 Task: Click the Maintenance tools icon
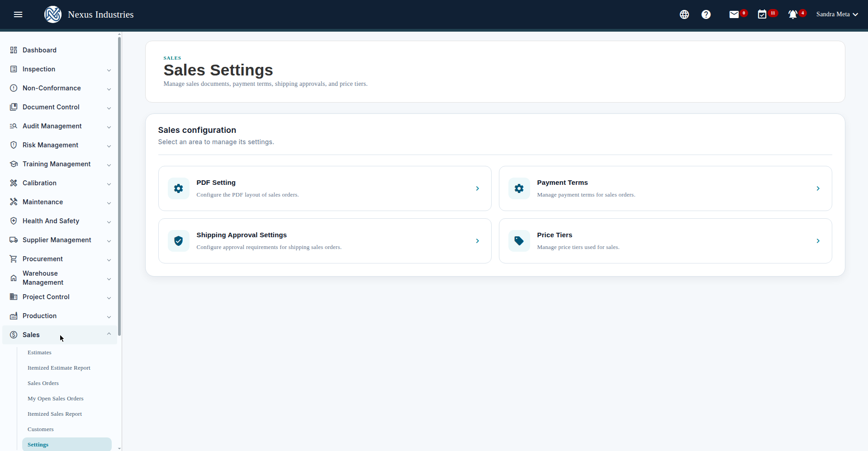(x=14, y=202)
